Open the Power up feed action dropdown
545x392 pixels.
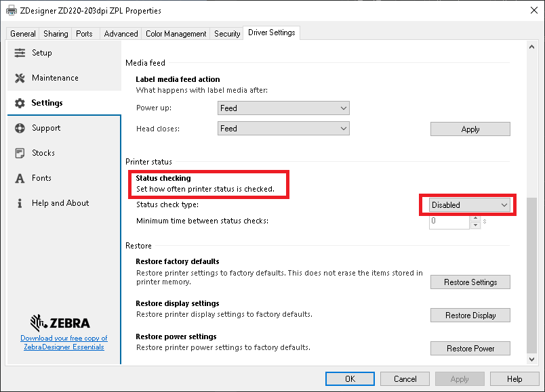pos(283,108)
